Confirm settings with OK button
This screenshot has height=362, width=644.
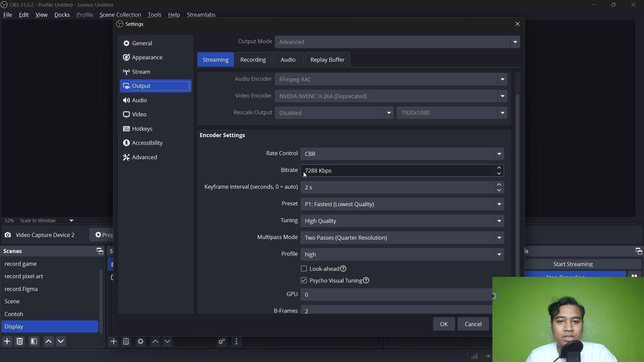pos(444,324)
